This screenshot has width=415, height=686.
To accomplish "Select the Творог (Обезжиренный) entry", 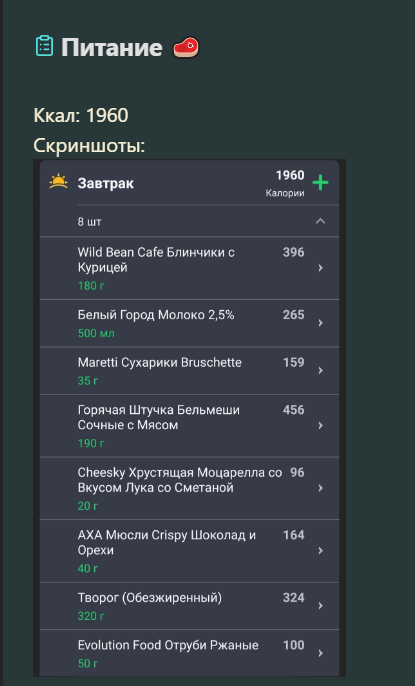I will click(189, 606).
